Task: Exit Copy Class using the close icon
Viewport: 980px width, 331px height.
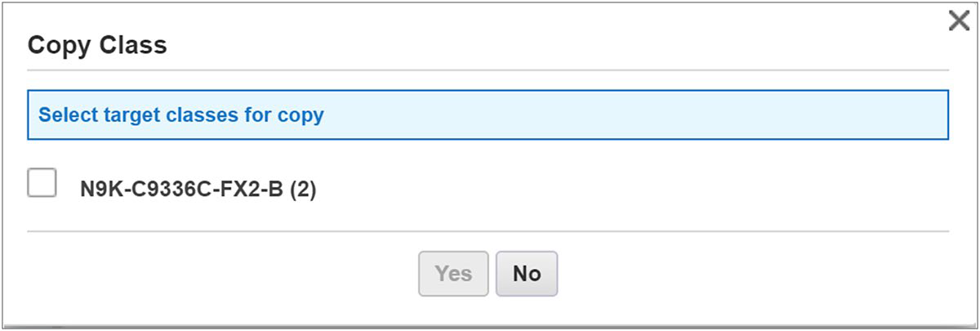Action: click(959, 21)
